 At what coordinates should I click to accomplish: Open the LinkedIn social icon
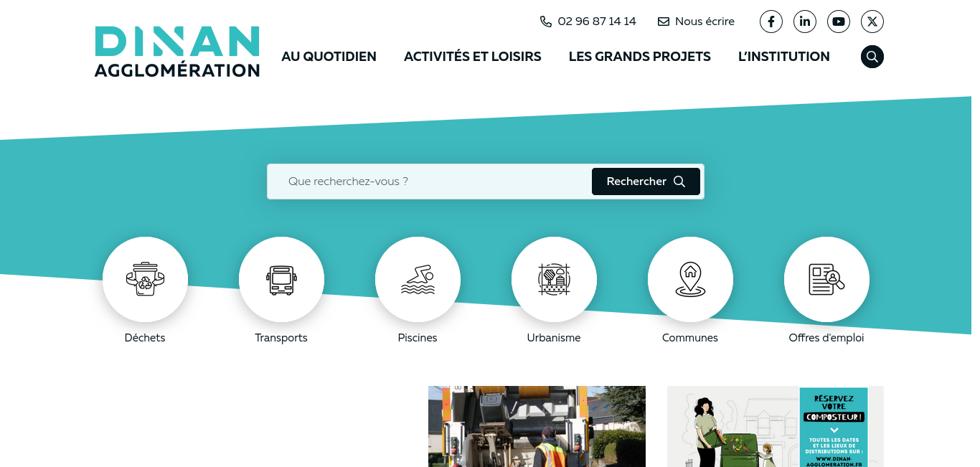point(805,22)
